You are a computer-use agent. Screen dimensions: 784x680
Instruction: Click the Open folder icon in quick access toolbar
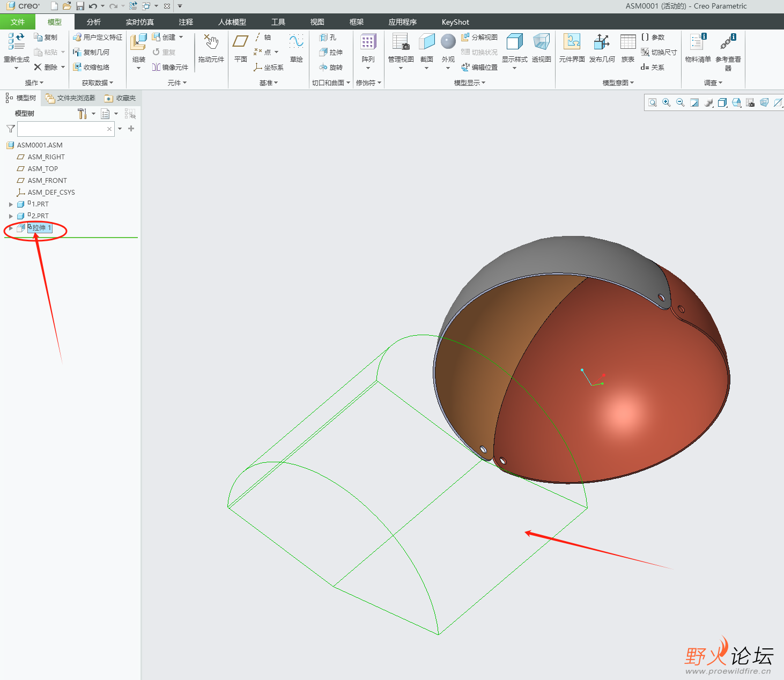(67, 6)
